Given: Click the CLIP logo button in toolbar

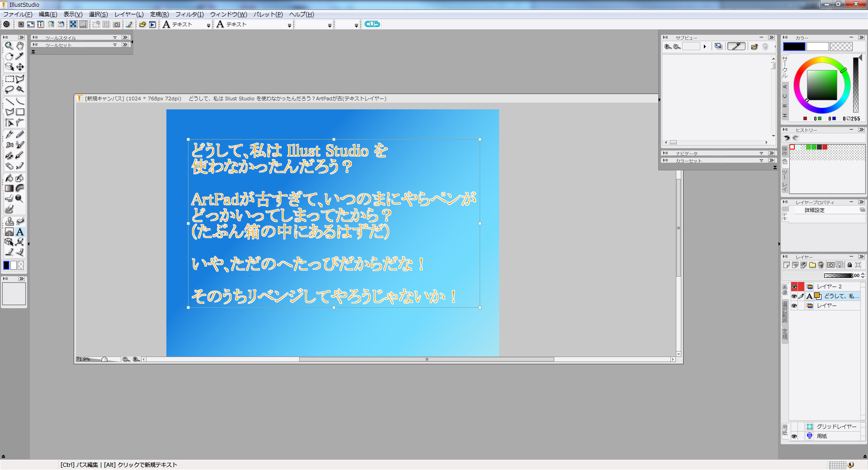Looking at the screenshot, I should [x=372, y=24].
